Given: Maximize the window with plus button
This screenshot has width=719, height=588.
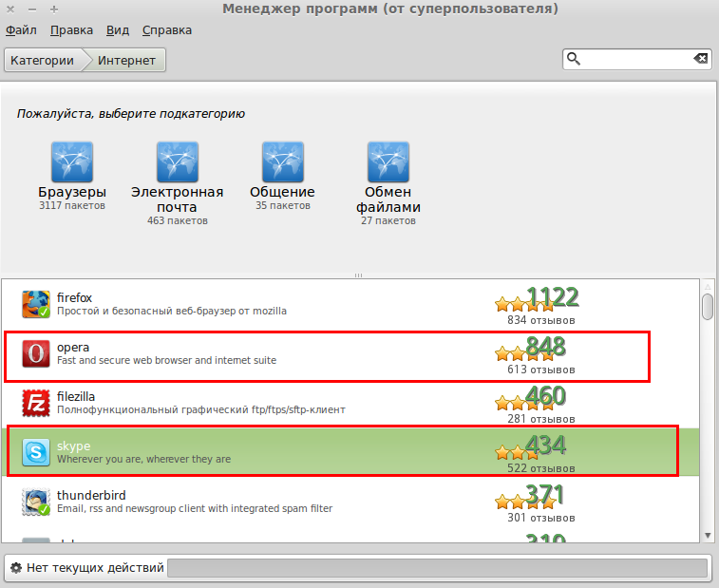Looking at the screenshot, I should [53, 9].
